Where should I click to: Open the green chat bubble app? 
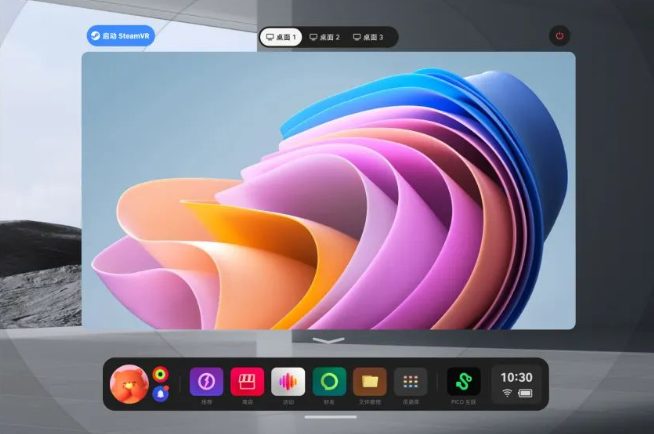[x=329, y=381]
